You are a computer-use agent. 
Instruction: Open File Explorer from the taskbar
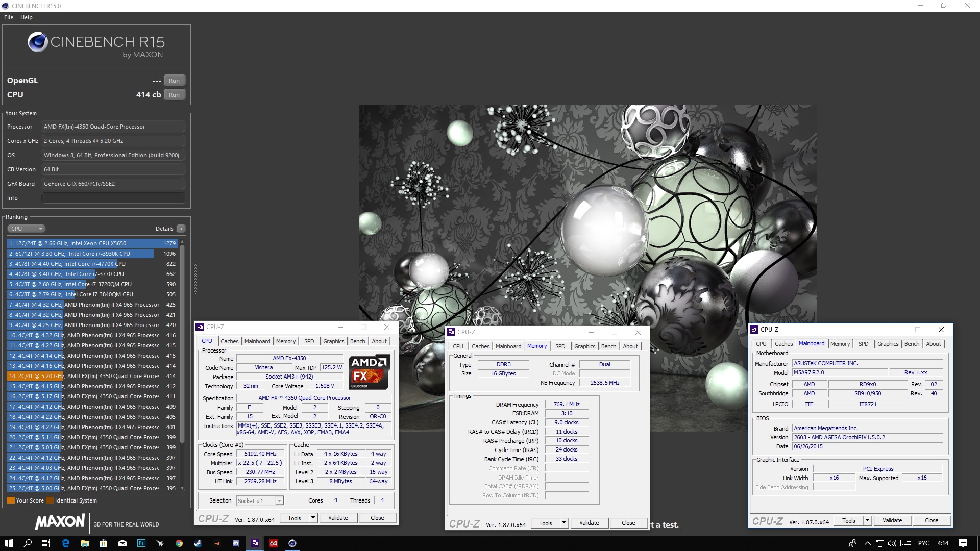point(84,543)
